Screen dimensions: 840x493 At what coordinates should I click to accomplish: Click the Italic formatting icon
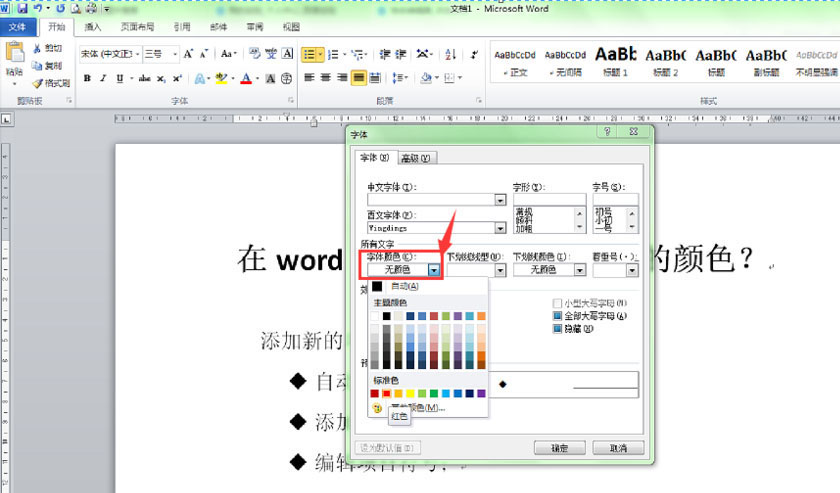coord(103,78)
